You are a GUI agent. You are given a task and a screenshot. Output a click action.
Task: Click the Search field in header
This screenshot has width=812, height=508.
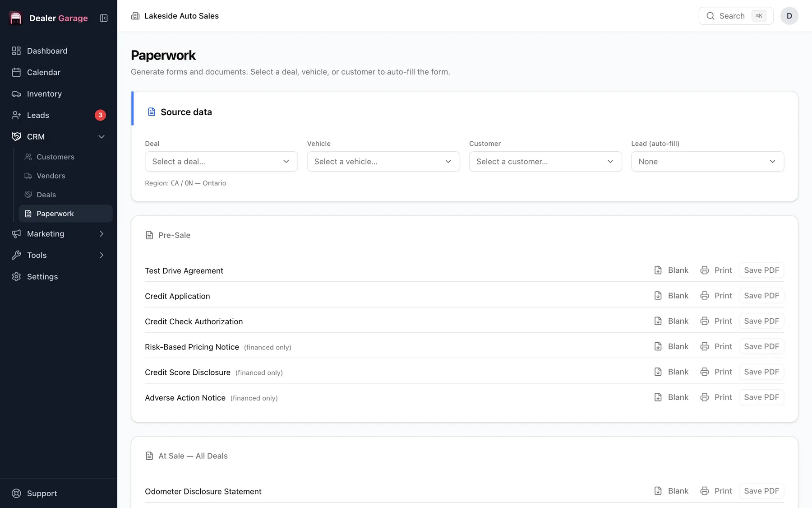coord(736,16)
